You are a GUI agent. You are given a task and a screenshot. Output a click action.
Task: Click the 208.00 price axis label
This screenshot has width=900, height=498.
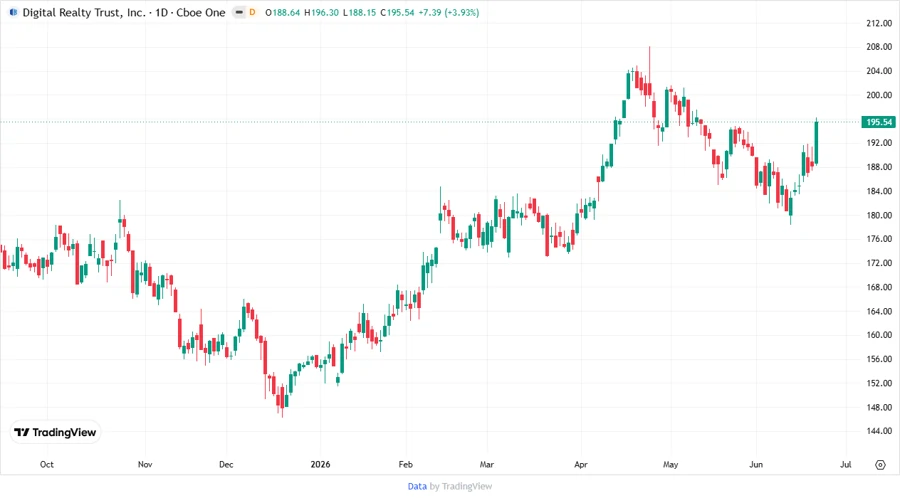click(x=879, y=47)
